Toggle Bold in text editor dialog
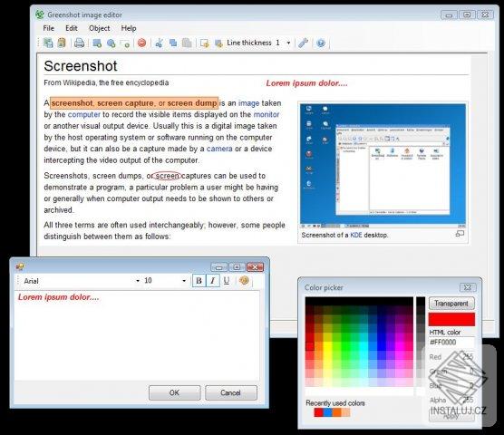 [199, 281]
